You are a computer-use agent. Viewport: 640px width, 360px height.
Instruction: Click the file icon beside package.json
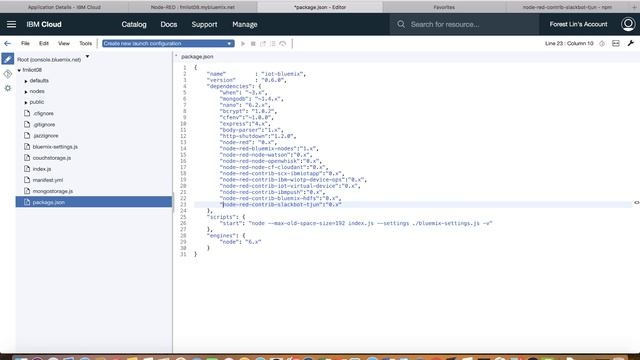pyautogui.click(x=27, y=202)
